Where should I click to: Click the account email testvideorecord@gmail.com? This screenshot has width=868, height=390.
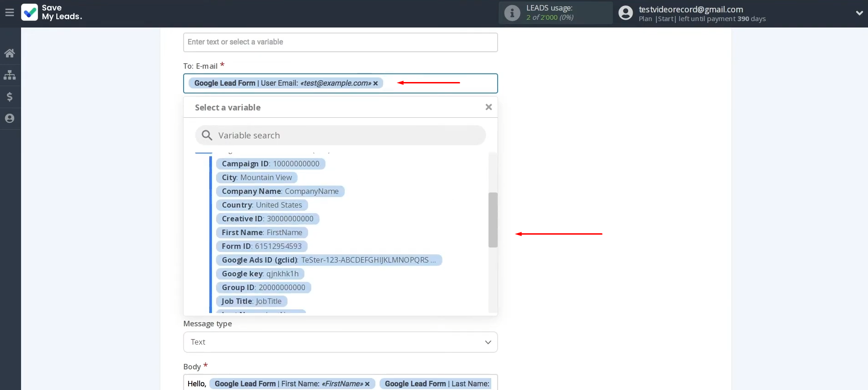tap(690, 9)
